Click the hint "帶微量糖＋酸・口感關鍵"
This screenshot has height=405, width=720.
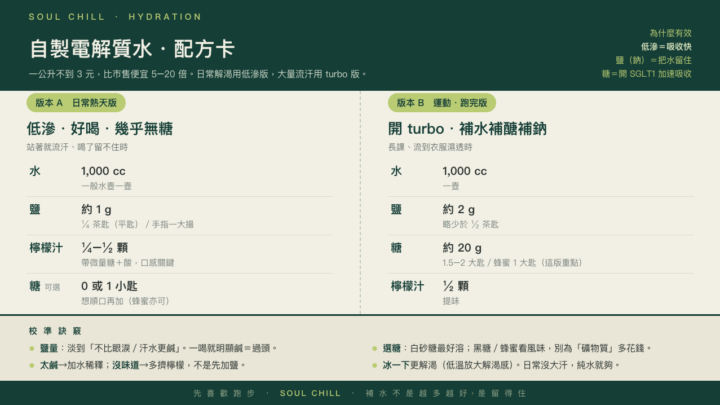click(x=128, y=263)
